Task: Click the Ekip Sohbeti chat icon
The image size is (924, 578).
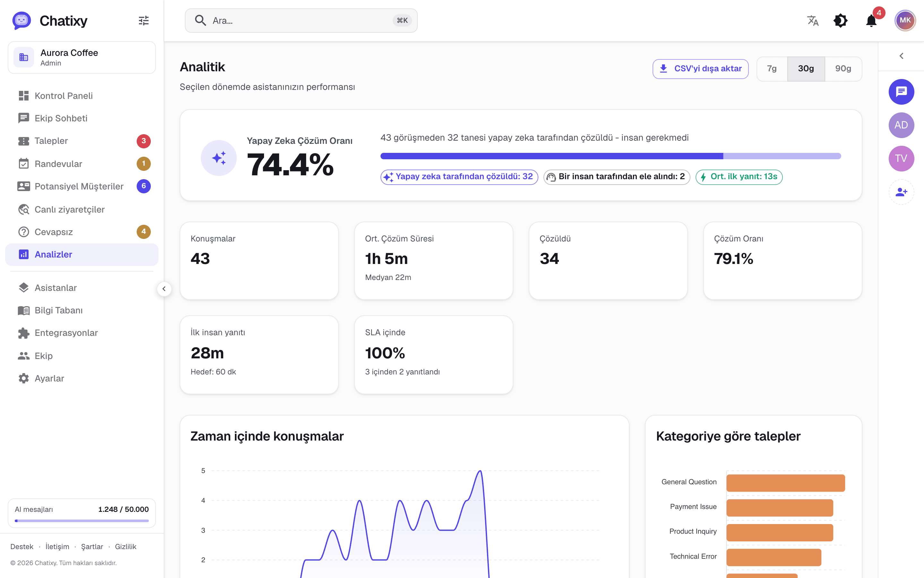Action: coord(24,118)
